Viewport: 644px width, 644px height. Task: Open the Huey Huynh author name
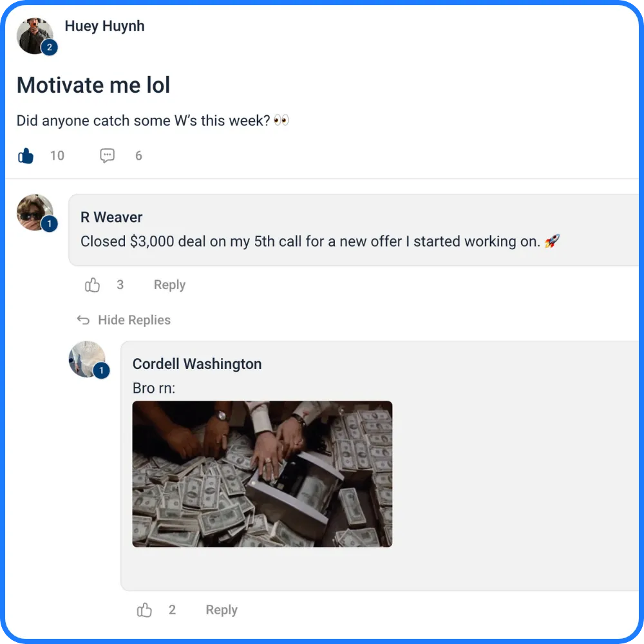(105, 26)
